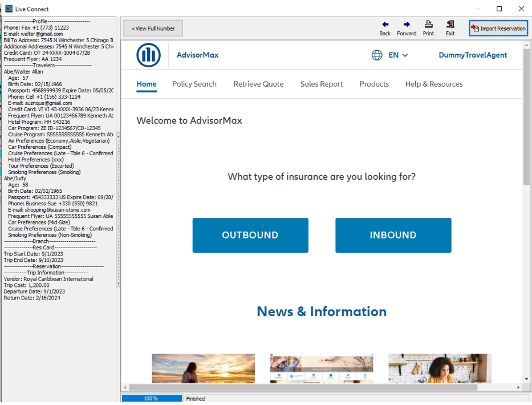
Task: Click the splitter between profile panel and browser
Action: pyautogui.click(x=119, y=209)
